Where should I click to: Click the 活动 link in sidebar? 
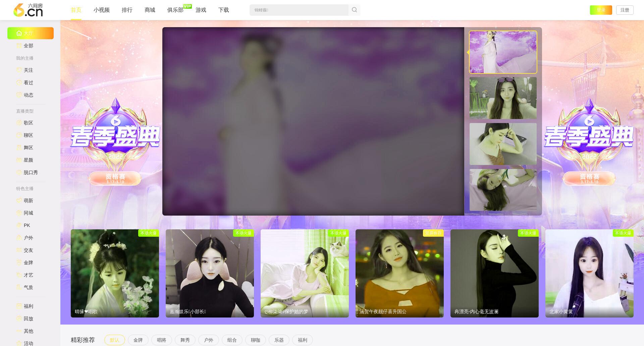29,343
